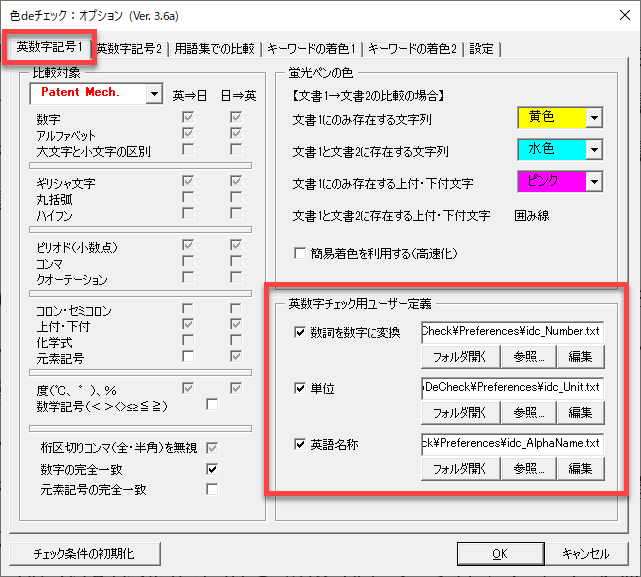Open the 設定 tab
This screenshot has height=577, width=641.
click(482, 48)
